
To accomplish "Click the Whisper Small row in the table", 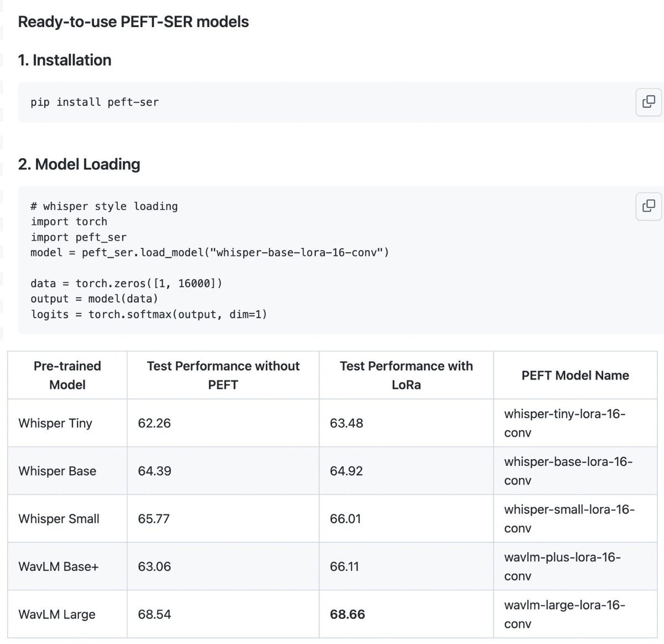I will [x=59, y=519].
